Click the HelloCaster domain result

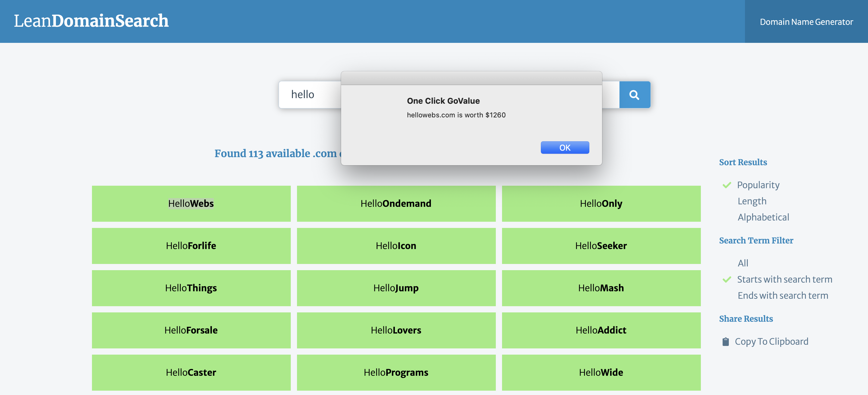[191, 372]
